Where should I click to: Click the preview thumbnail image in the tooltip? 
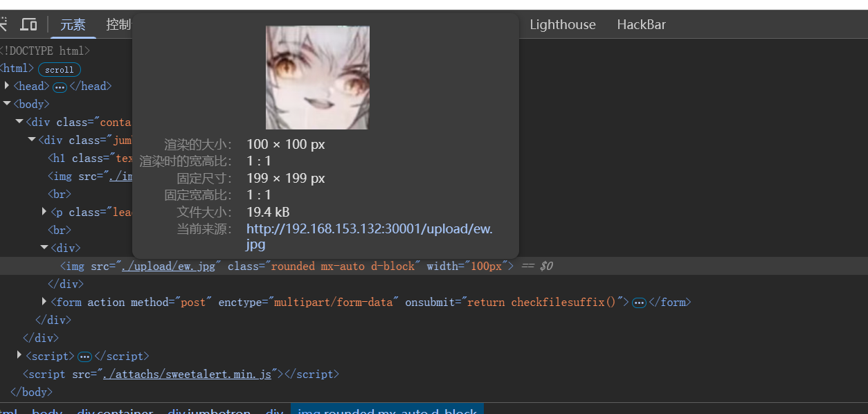click(x=318, y=78)
